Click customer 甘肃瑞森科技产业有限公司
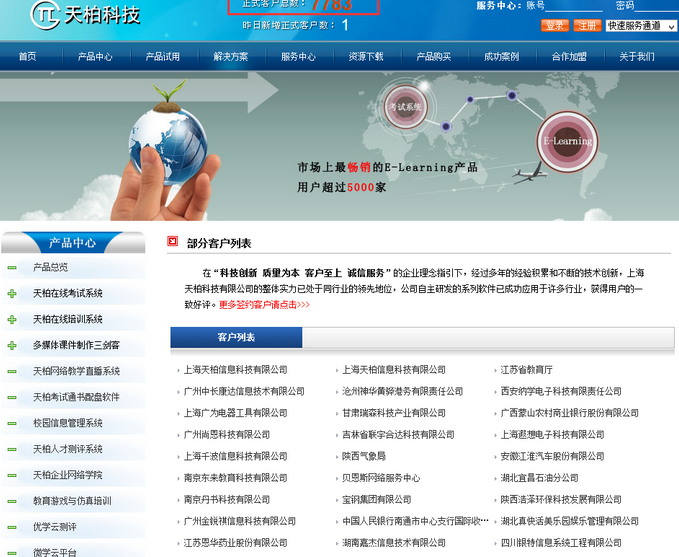This screenshot has width=679, height=557. click(x=394, y=414)
